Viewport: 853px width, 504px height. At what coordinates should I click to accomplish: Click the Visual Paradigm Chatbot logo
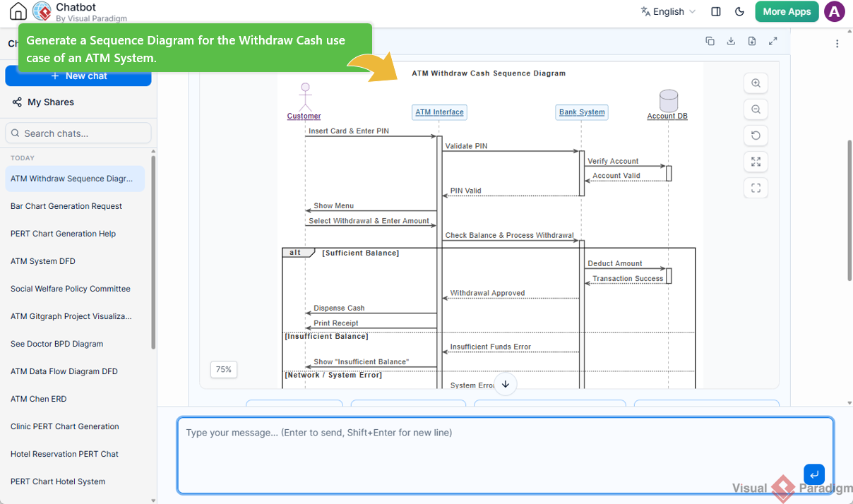pos(42,11)
